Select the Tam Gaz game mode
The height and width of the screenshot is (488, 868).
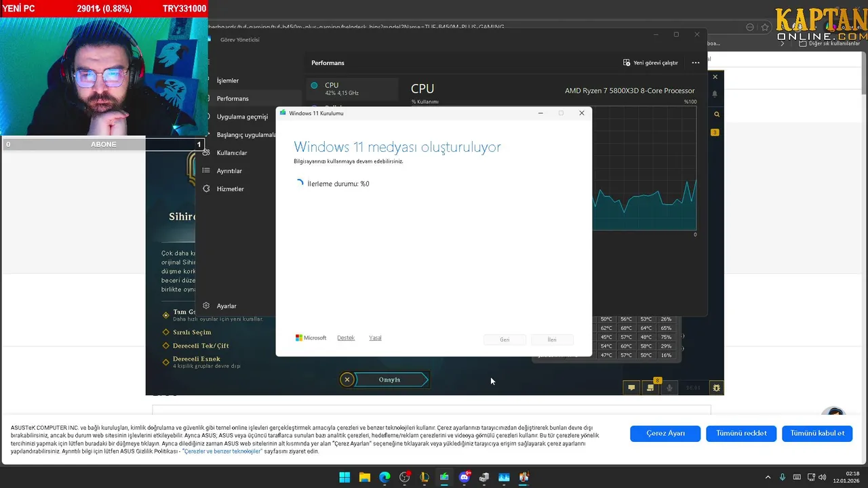tap(184, 312)
